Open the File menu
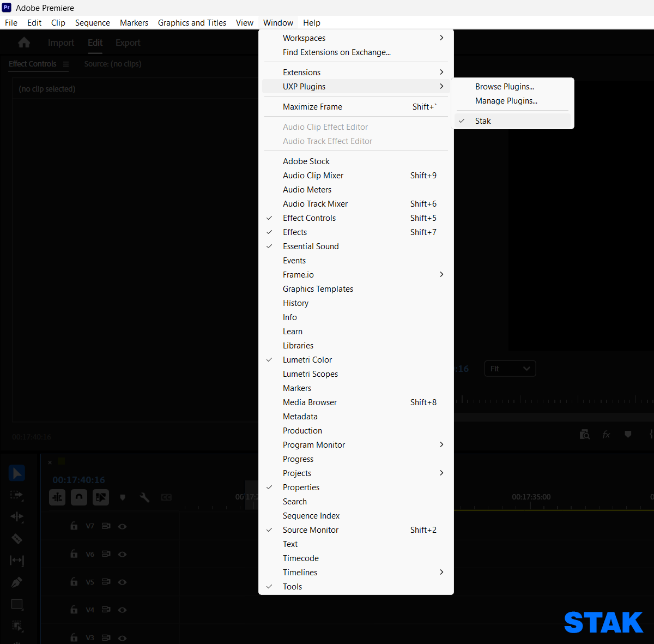Image resolution: width=654 pixels, height=644 pixels. pos(11,22)
